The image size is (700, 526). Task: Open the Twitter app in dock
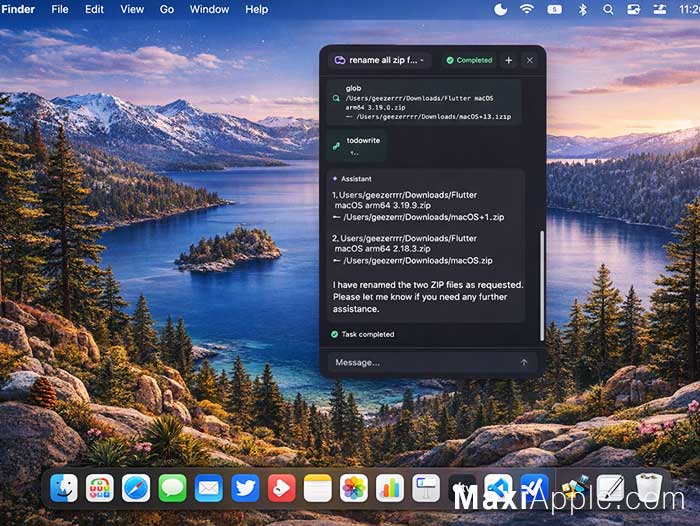pyautogui.click(x=245, y=488)
